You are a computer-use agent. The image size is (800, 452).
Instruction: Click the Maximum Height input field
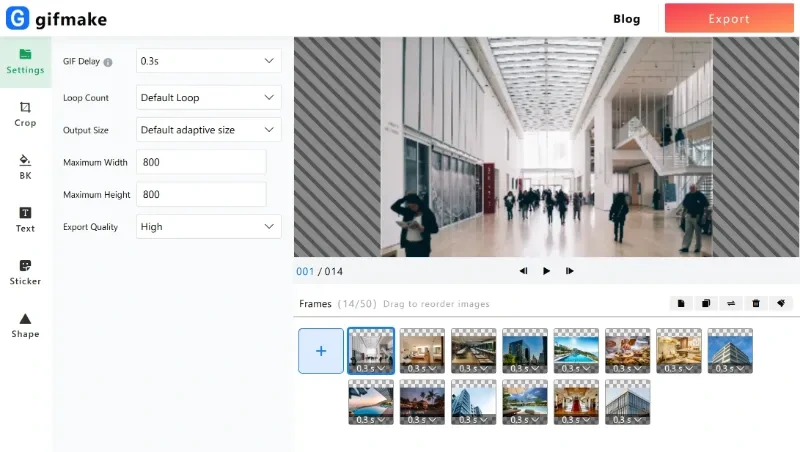[x=201, y=194]
